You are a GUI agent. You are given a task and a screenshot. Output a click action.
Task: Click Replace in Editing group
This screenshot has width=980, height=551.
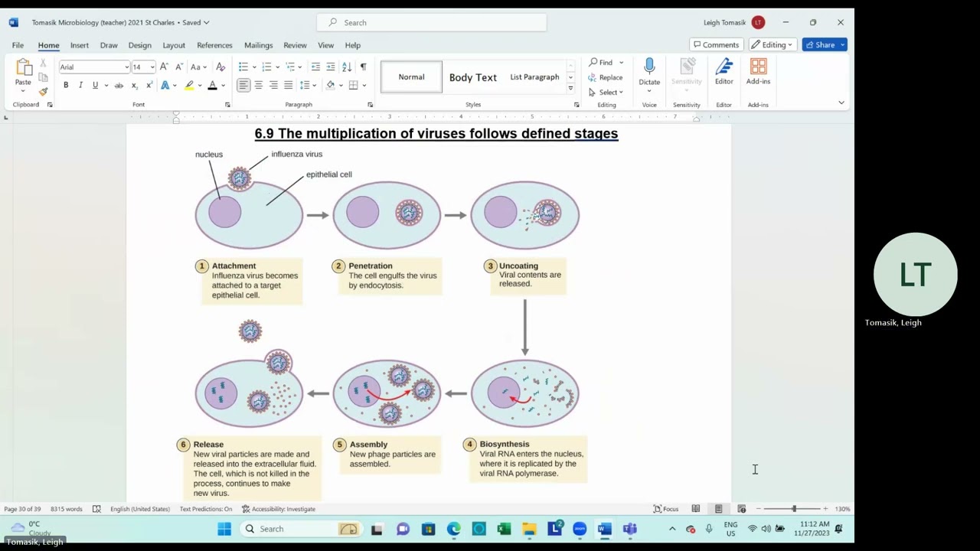pos(606,77)
